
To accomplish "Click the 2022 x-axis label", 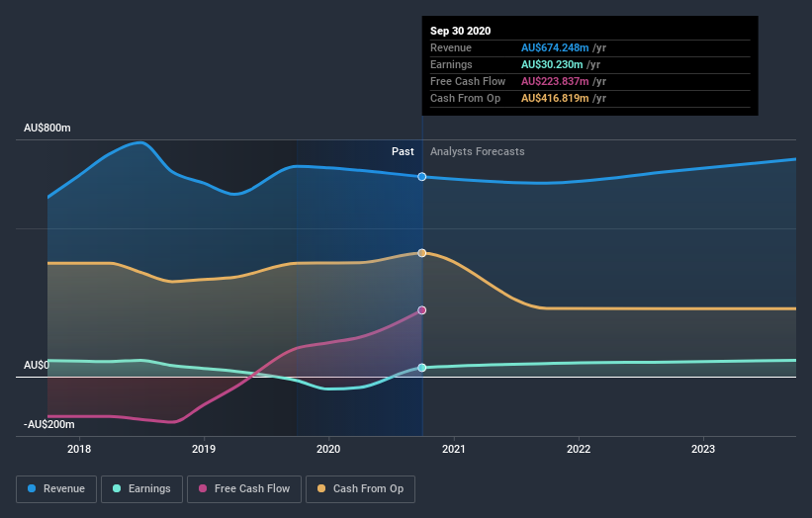I will (x=579, y=449).
